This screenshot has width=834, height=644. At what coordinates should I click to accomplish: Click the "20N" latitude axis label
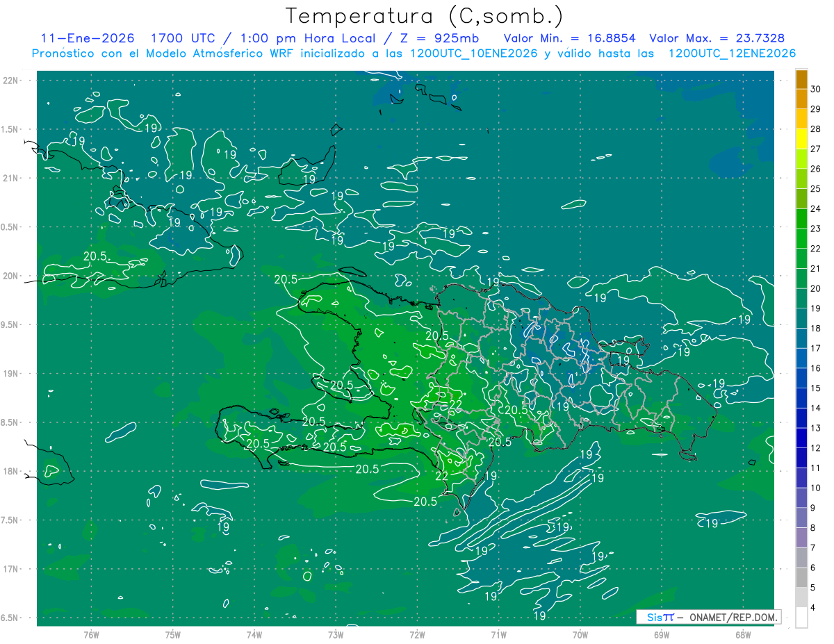pos(12,276)
